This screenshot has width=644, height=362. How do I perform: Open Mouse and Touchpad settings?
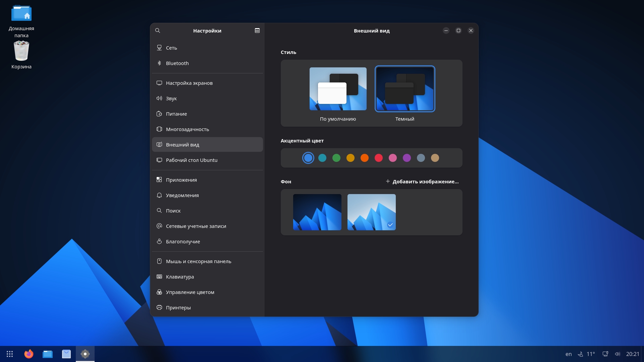[198, 261]
